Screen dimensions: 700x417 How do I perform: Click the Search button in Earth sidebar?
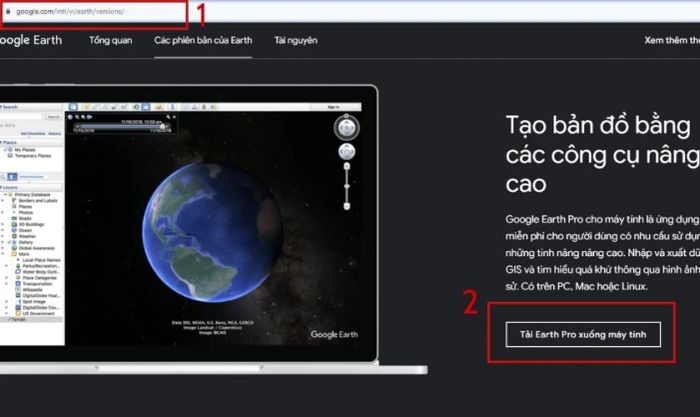click(x=54, y=117)
